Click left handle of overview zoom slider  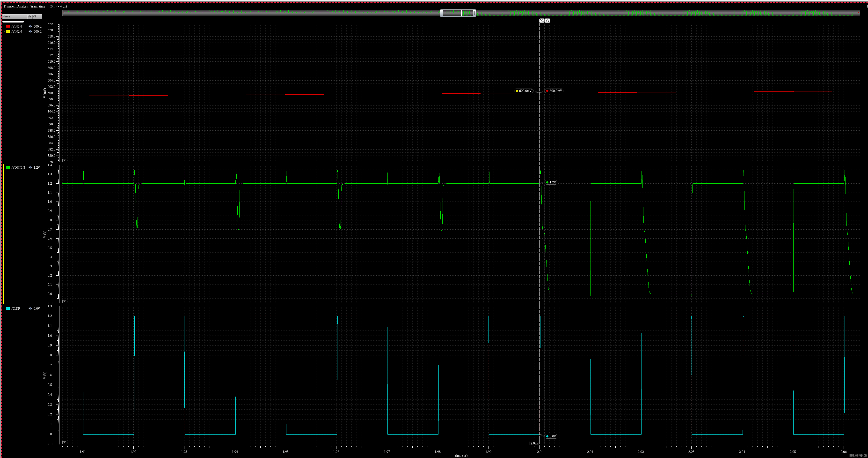[x=441, y=13]
